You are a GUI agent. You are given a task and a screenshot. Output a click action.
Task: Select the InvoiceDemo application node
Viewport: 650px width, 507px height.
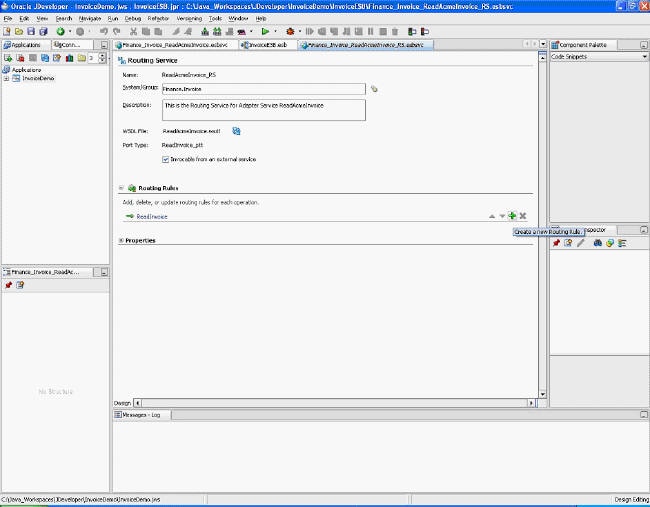pyautogui.click(x=38, y=78)
